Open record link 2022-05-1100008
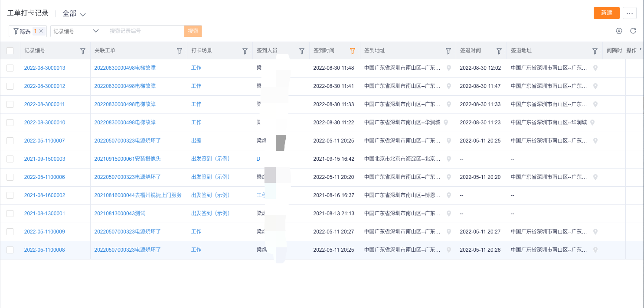This screenshot has height=308, width=644. pyautogui.click(x=45, y=250)
